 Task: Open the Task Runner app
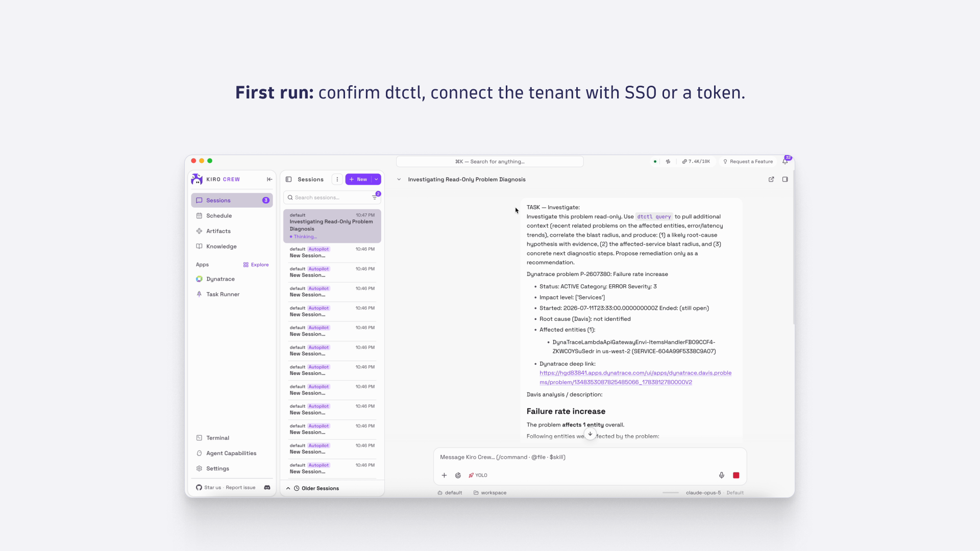tap(232, 294)
